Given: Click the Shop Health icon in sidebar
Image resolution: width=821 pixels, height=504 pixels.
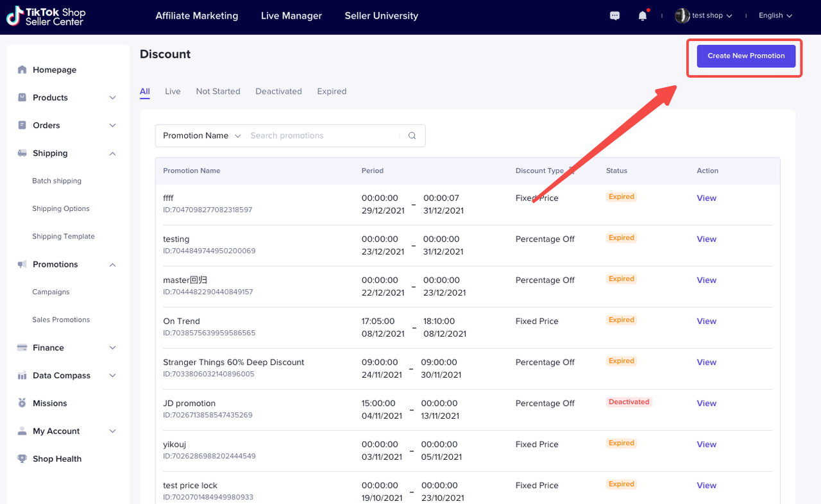Looking at the screenshot, I should [22, 459].
